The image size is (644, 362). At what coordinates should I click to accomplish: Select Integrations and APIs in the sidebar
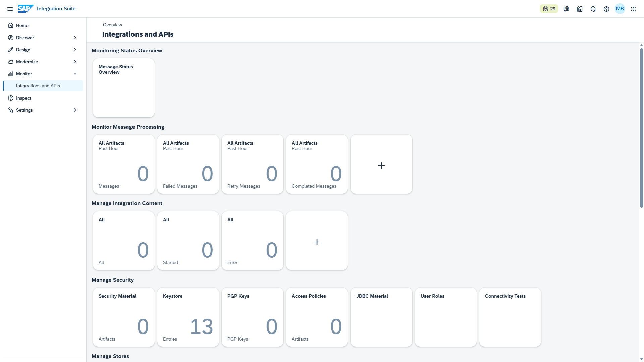[x=43, y=86]
